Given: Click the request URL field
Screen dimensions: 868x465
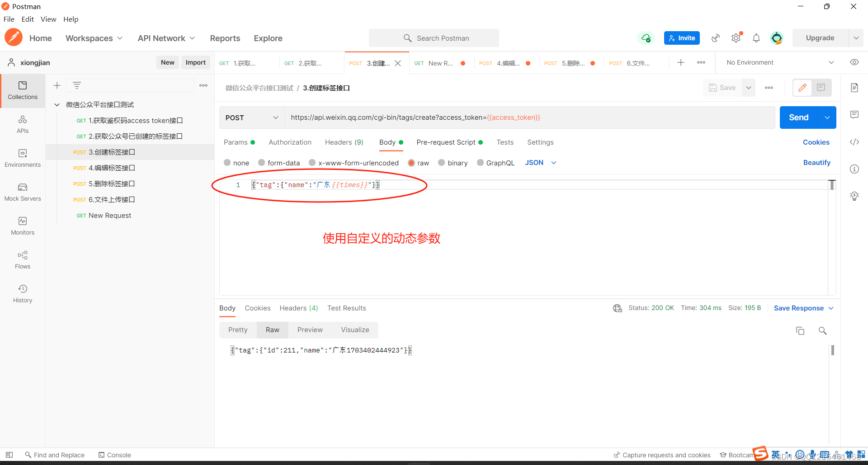Looking at the screenshot, I should [529, 117].
